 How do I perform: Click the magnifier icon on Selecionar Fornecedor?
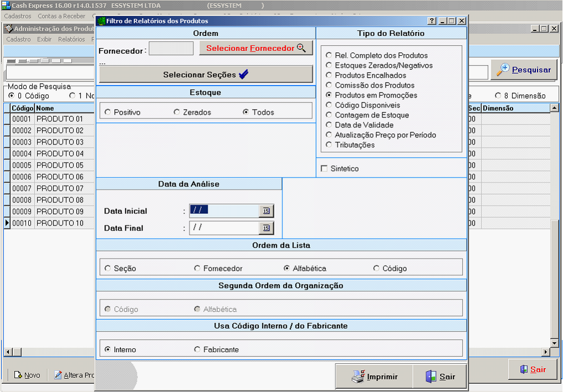(x=301, y=48)
